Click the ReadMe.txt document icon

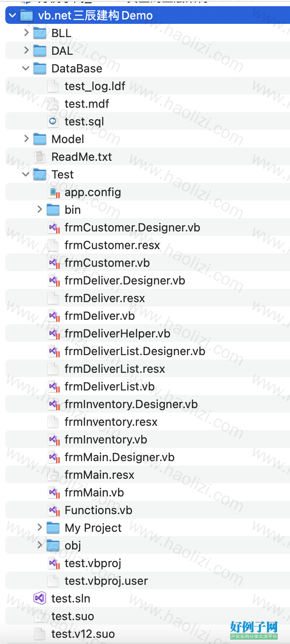[x=40, y=157]
